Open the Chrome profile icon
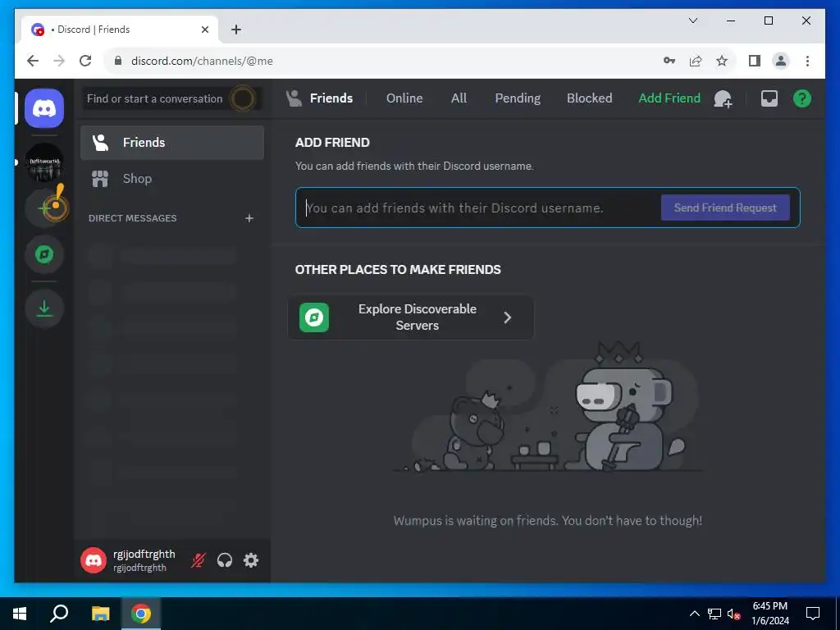Viewport: 840px width, 630px height. click(781, 61)
